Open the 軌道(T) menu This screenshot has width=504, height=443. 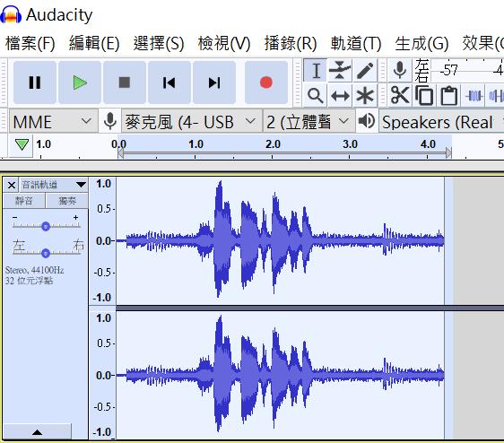tap(356, 43)
